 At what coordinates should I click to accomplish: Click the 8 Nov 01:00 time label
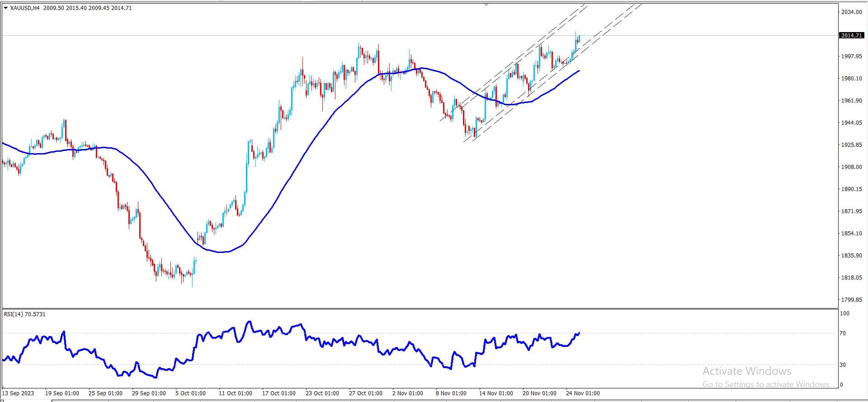pyautogui.click(x=451, y=393)
